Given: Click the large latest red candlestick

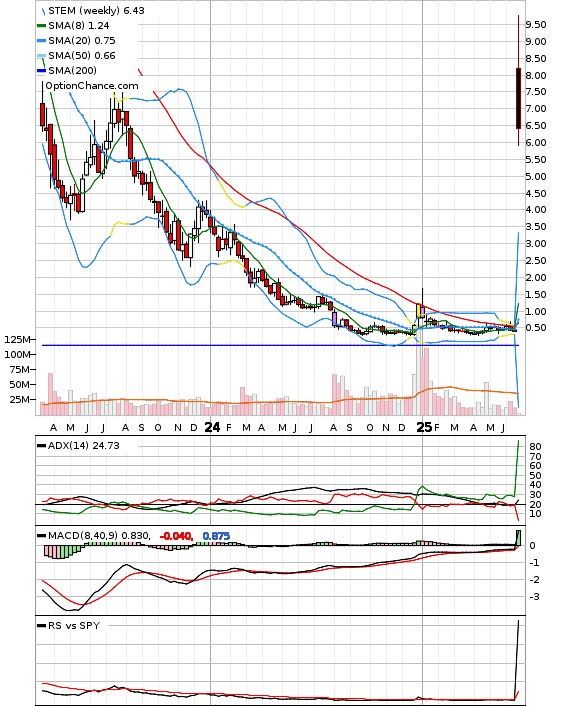Looking at the screenshot, I should tap(519, 98).
